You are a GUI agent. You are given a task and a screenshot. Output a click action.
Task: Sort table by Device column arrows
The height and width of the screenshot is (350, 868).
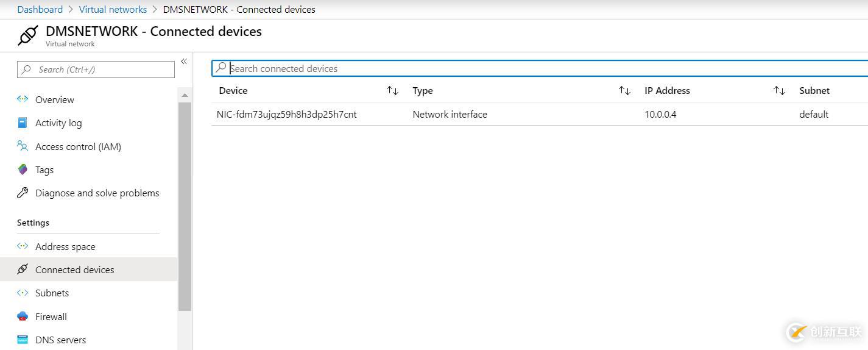tap(392, 91)
